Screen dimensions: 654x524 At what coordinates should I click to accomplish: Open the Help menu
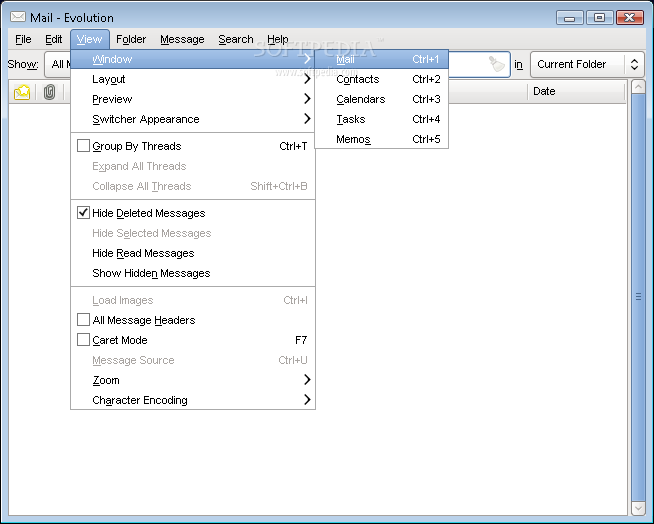[x=278, y=39]
